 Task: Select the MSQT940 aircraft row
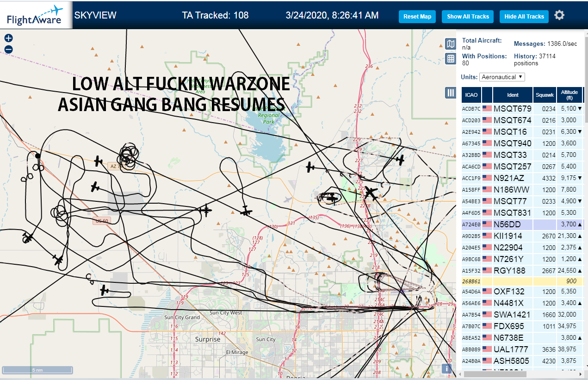point(522,143)
